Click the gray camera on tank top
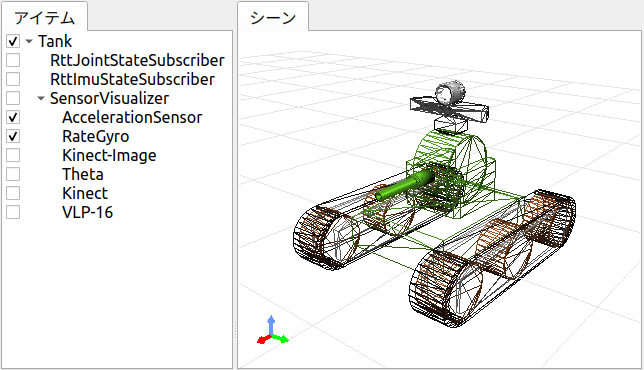This screenshot has width=644, height=370. click(x=450, y=93)
